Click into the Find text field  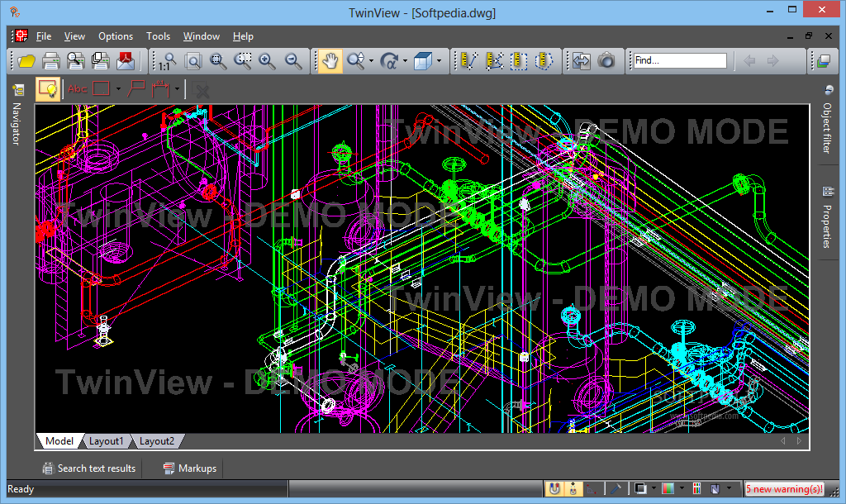tap(680, 60)
